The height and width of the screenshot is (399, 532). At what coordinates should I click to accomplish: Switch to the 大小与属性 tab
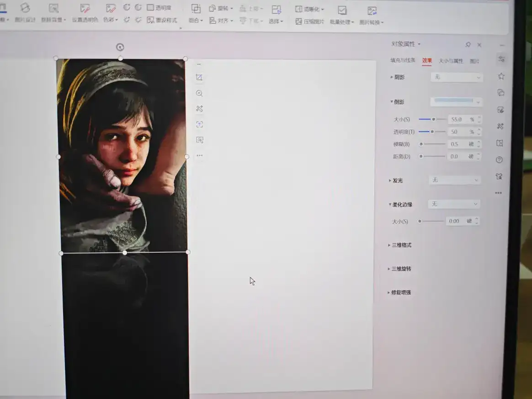point(451,61)
